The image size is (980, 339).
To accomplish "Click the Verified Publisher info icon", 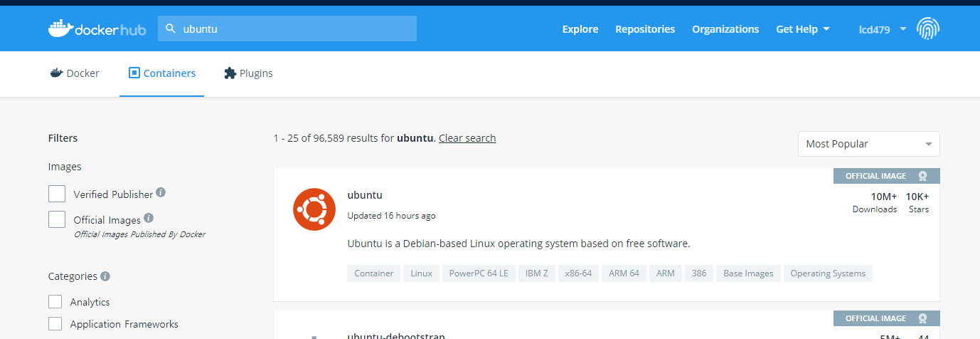I will click(161, 192).
